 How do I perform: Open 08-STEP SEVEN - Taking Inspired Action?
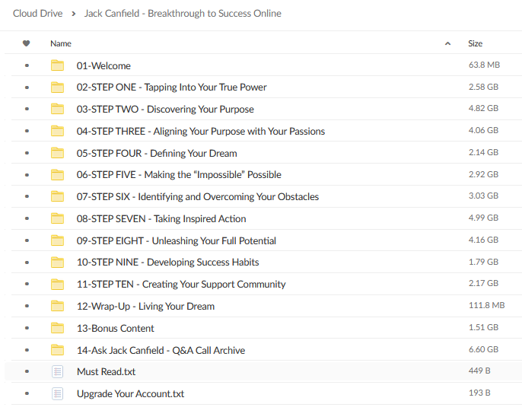pos(161,218)
